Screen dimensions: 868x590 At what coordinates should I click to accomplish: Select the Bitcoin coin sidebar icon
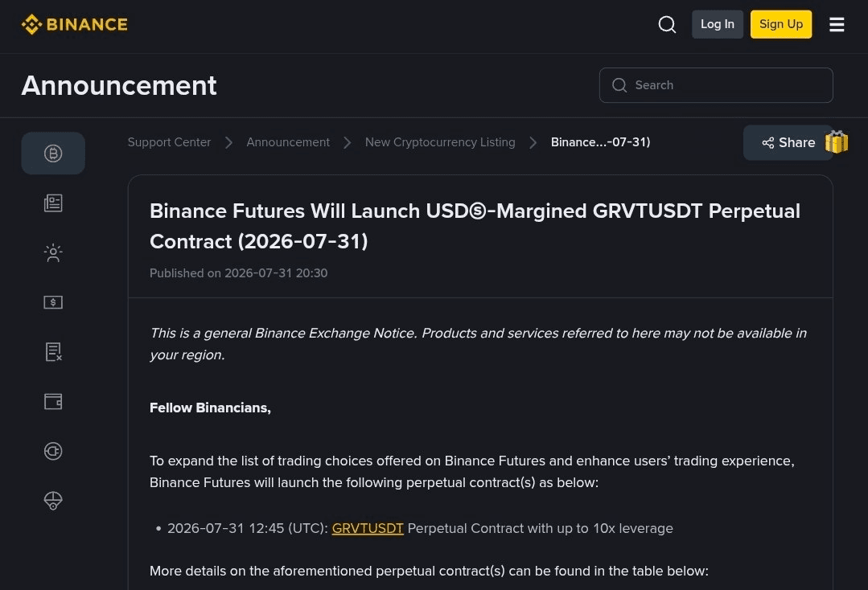tap(53, 154)
